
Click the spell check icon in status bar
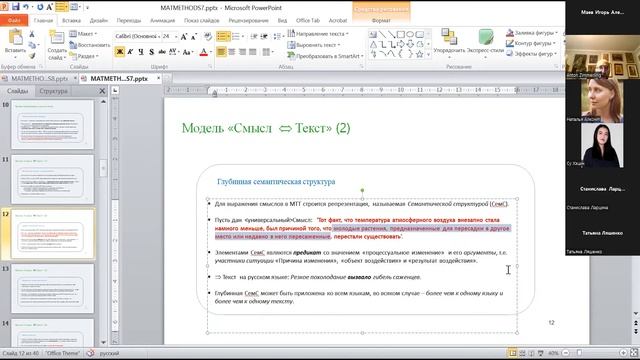tap(91, 353)
